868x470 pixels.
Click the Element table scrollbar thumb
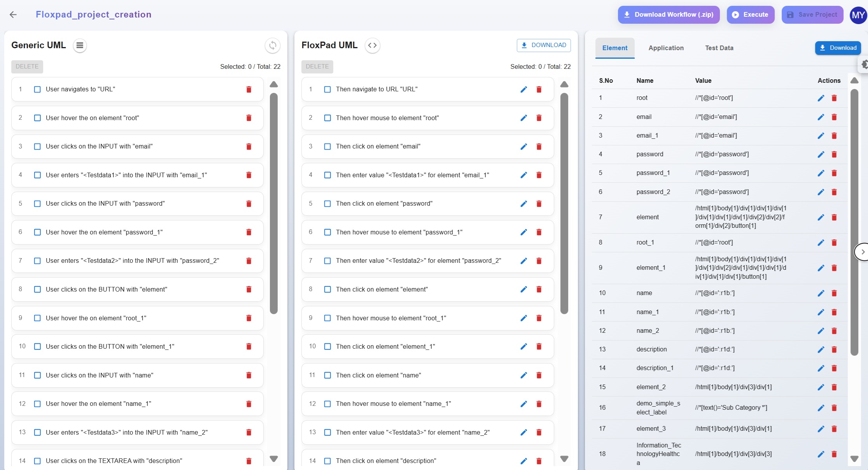click(x=854, y=222)
